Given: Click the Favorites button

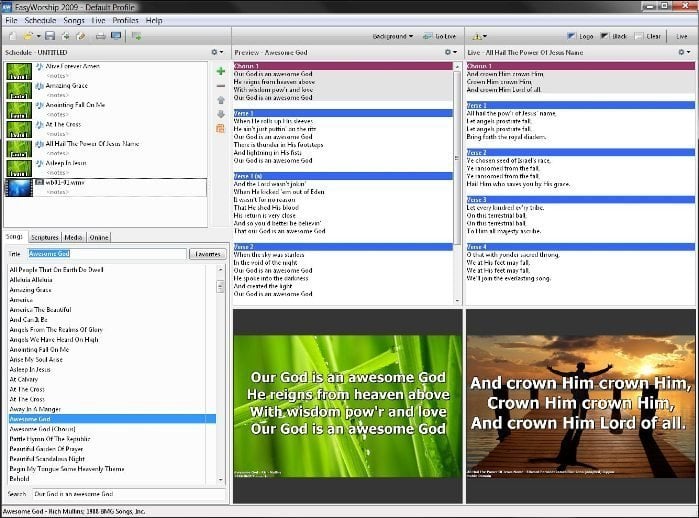Looking at the screenshot, I should [x=208, y=254].
